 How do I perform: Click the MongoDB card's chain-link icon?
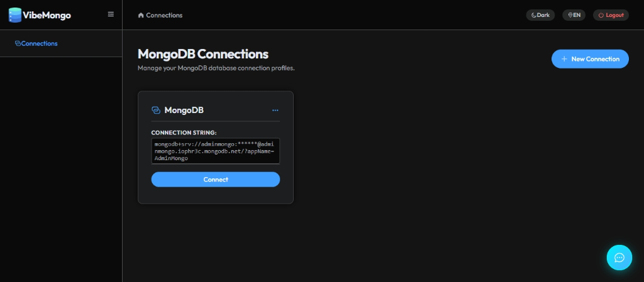click(156, 110)
